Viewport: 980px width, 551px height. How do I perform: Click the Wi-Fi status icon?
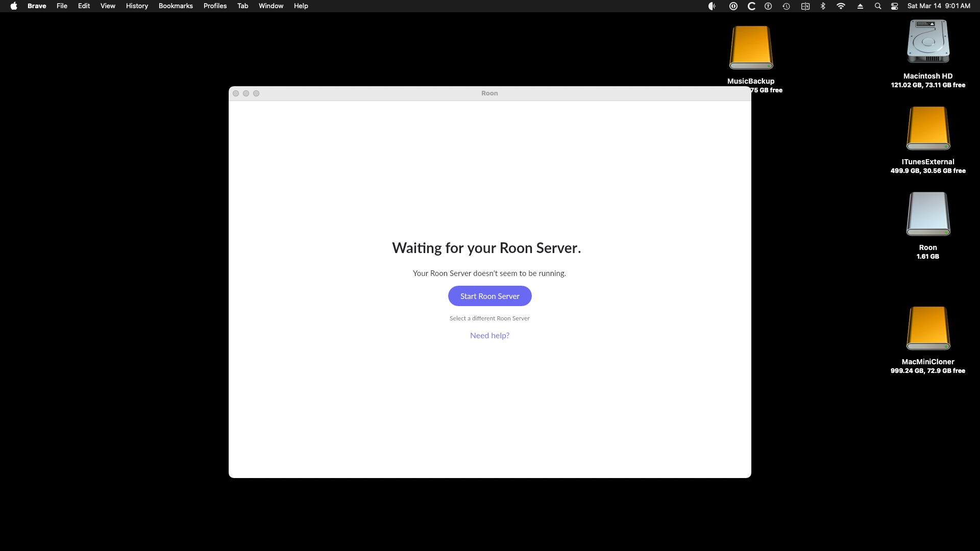(841, 6)
